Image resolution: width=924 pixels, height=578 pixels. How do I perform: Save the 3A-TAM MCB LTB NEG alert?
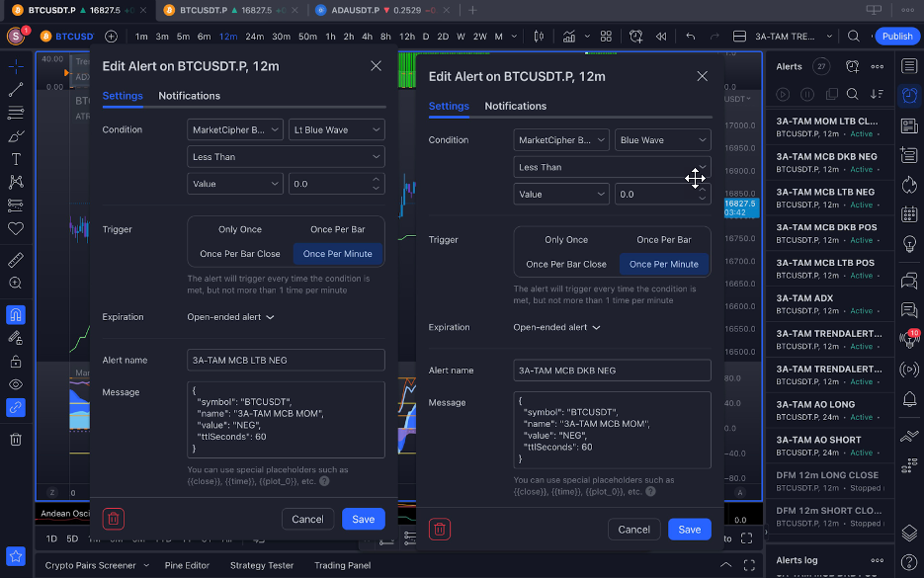pyautogui.click(x=363, y=519)
